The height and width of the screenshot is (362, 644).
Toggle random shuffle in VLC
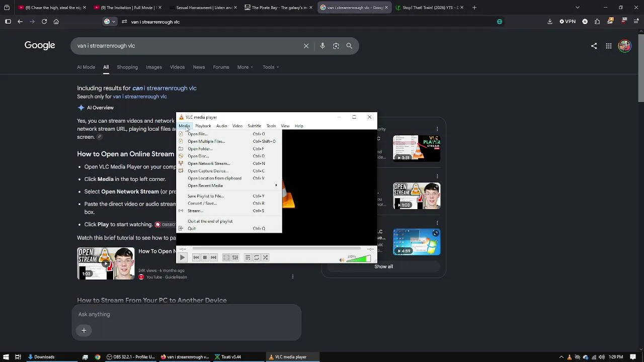(265, 257)
